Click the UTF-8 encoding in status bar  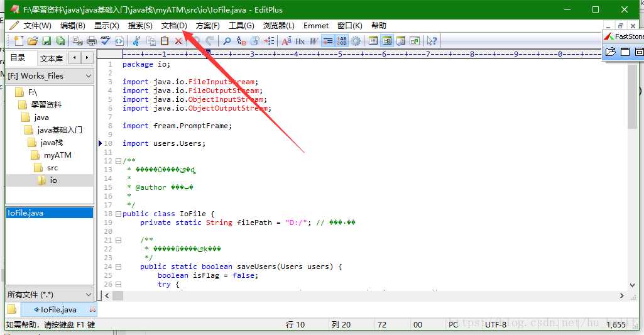click(496, 325)
